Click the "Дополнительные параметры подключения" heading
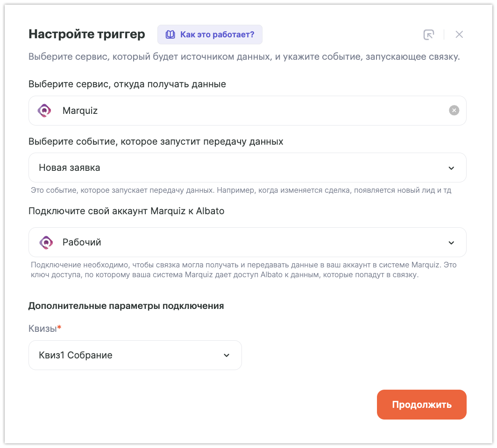497x448 pixels. 126,306
